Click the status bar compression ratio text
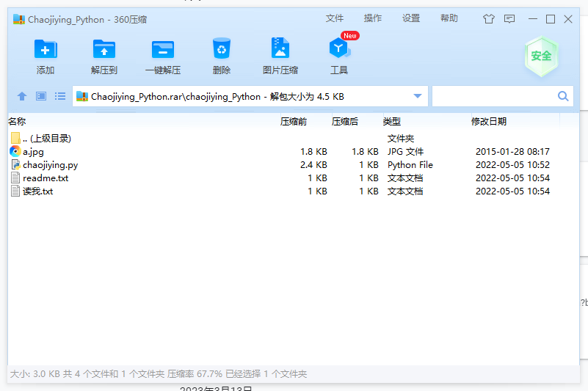The height and width of the screenshot is (391, 588). tap(195, 373)
